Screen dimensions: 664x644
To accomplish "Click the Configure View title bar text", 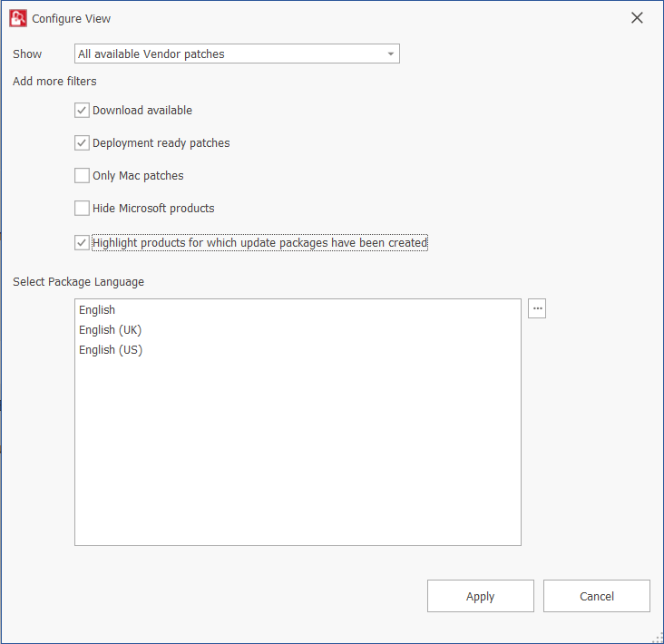I will point(72,18).
